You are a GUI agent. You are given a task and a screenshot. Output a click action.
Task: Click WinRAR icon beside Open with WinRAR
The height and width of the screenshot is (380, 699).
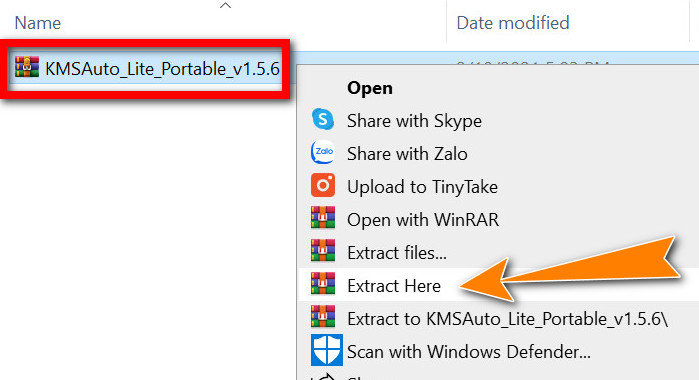(323, 218)
